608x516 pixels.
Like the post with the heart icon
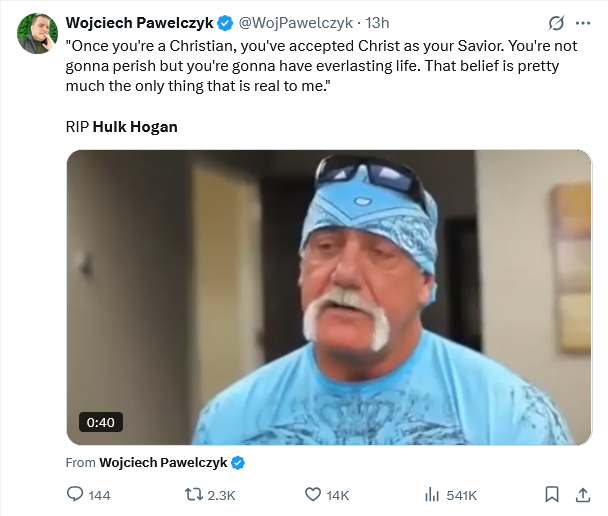[x=312, y=494]
